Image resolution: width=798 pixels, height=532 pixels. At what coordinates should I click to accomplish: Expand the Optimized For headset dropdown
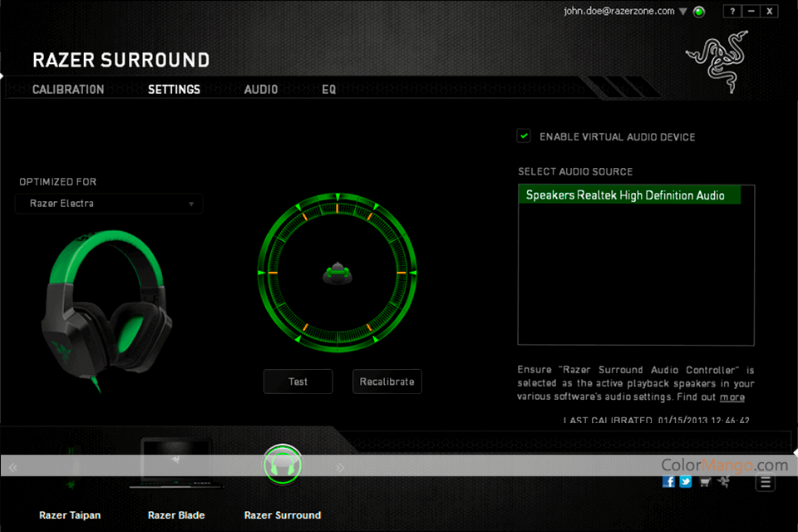click(109, 204)
